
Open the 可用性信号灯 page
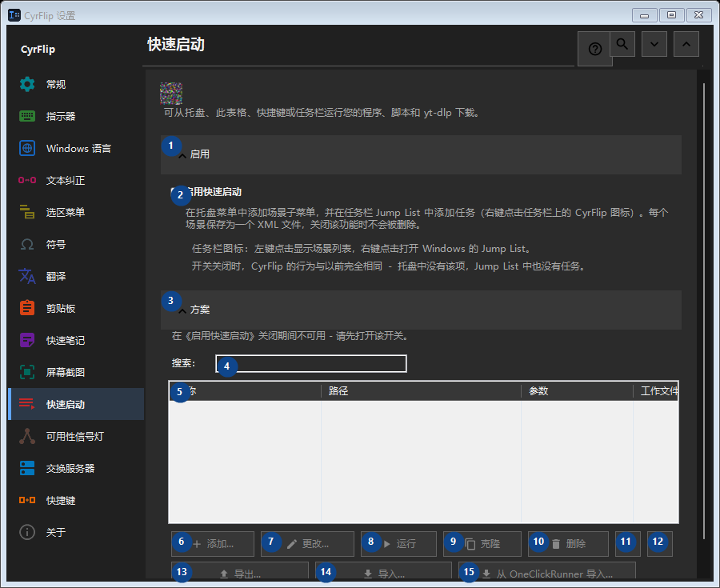pyautogui.click(x=76, y=437)
